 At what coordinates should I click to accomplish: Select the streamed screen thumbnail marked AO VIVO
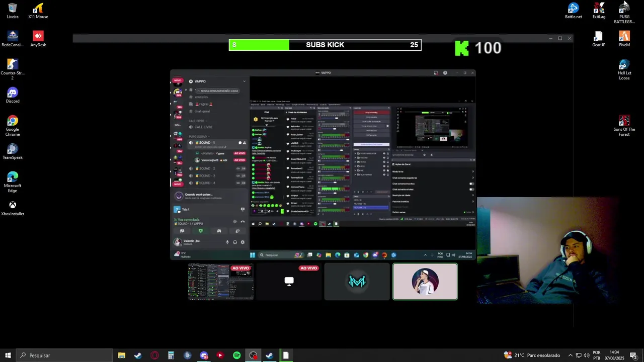tap(220, 282)
